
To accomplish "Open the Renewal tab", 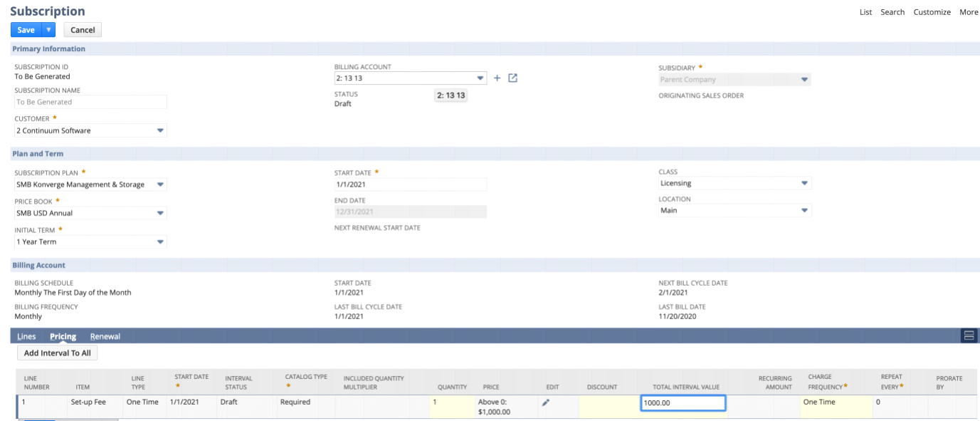I will (105, 336).
